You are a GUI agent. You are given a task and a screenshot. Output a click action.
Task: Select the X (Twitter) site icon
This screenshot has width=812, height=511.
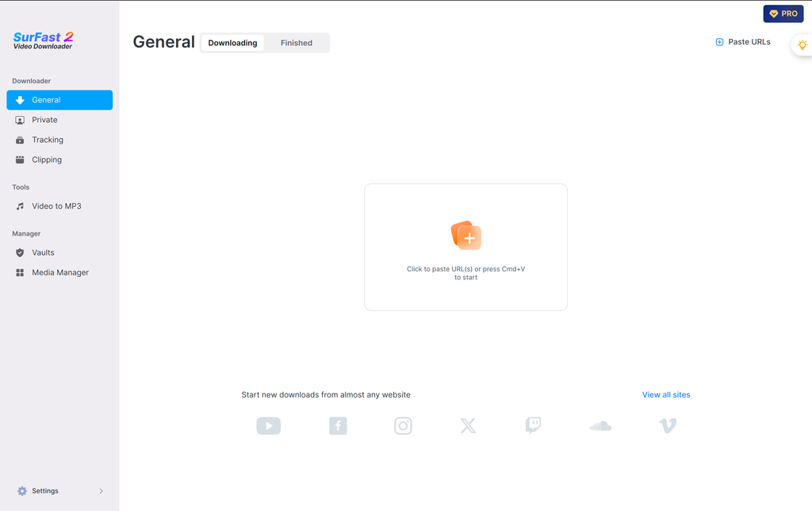468,426
